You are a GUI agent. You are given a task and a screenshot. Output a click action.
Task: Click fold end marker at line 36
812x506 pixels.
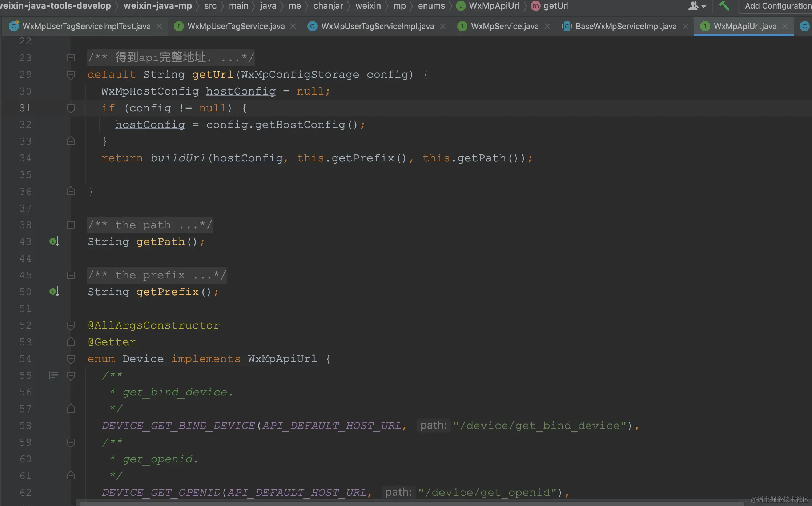click(71, 192)
